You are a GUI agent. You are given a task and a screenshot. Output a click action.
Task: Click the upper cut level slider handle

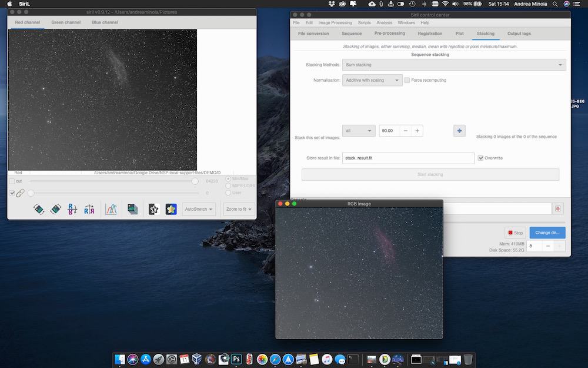click(195, 181)
